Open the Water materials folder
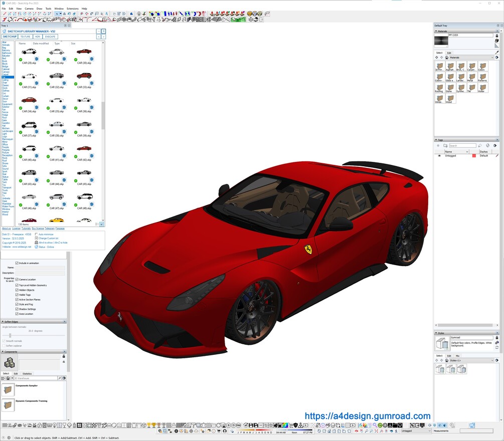 (x=482, y=88)
